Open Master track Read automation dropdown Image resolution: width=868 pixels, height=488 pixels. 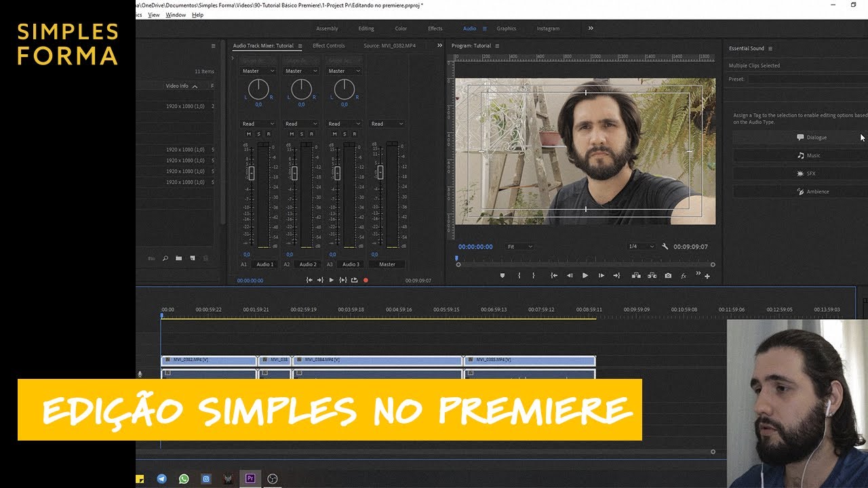[x=387, y=124]
